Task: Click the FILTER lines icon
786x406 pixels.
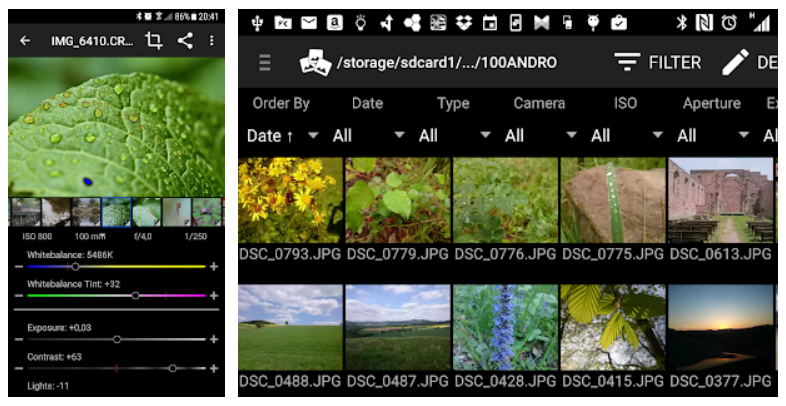Action: tap(627, 63)
